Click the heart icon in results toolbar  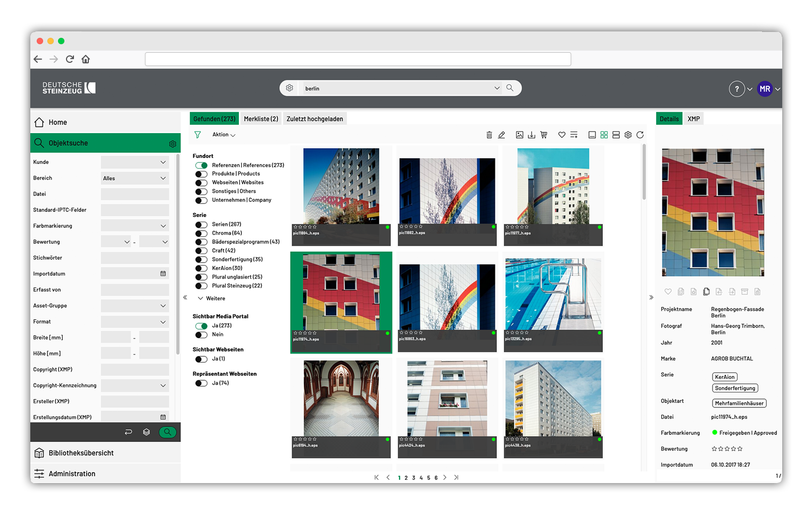point(561,135)
